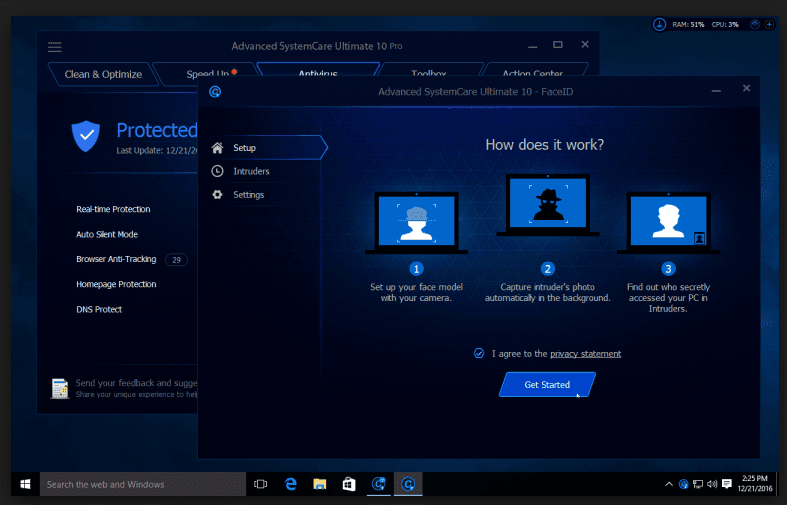Image resolution: width=787 pixels, height=505 pixels.
Task: Switch to Antivirus tab
Action: pyautogui.click(x=318, y=70)
